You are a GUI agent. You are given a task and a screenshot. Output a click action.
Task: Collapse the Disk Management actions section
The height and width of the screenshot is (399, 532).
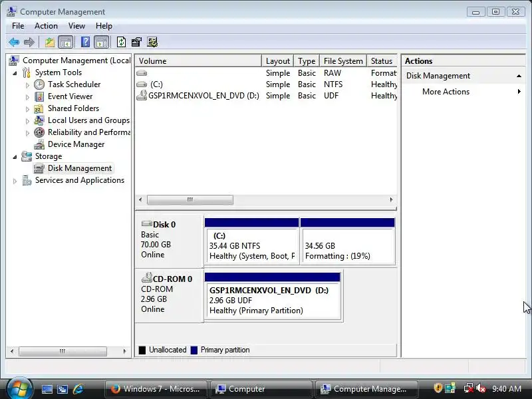coord(519,76)
